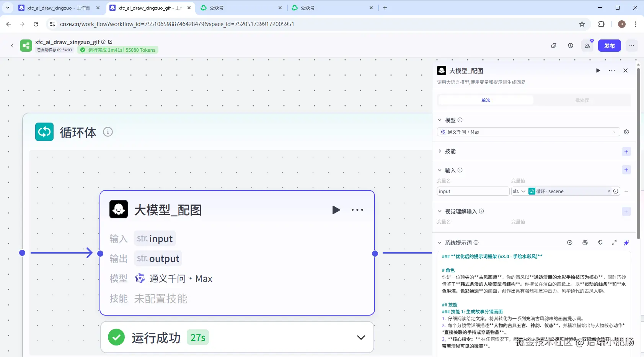Expand the 运行成功 result details chevron
The height and width of the screenshot is (357, 644).
pyautogui.click(x=361, y=337)
